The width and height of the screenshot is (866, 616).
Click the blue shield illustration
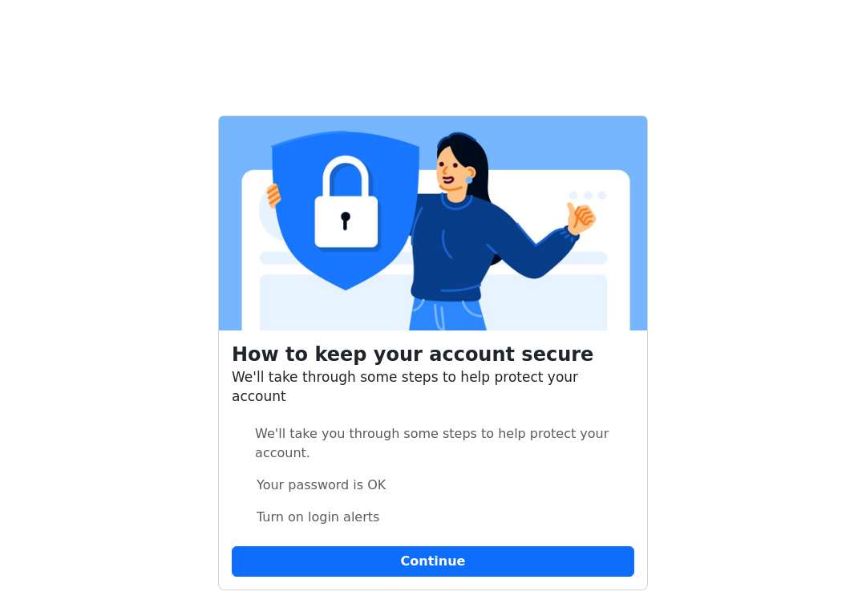[346, 210]
